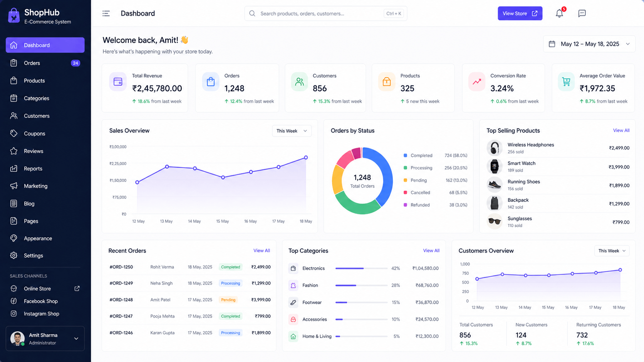The width and height of the screenshot is (644, 362).
Task: Open Orders in the sidebar
Action: (32, 63)
